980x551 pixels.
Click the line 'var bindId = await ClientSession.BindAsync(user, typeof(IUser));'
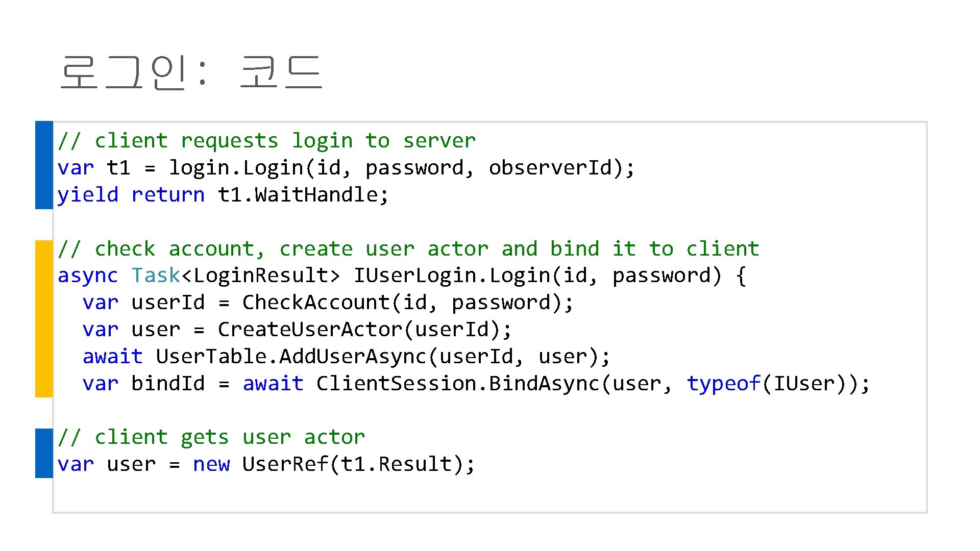[x=476, y=384]
